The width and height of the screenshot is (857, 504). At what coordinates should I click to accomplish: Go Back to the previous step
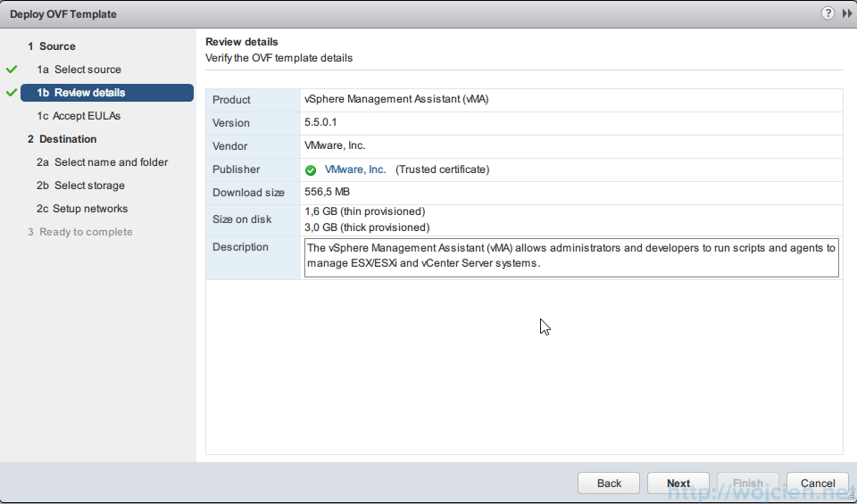(609, 483)
